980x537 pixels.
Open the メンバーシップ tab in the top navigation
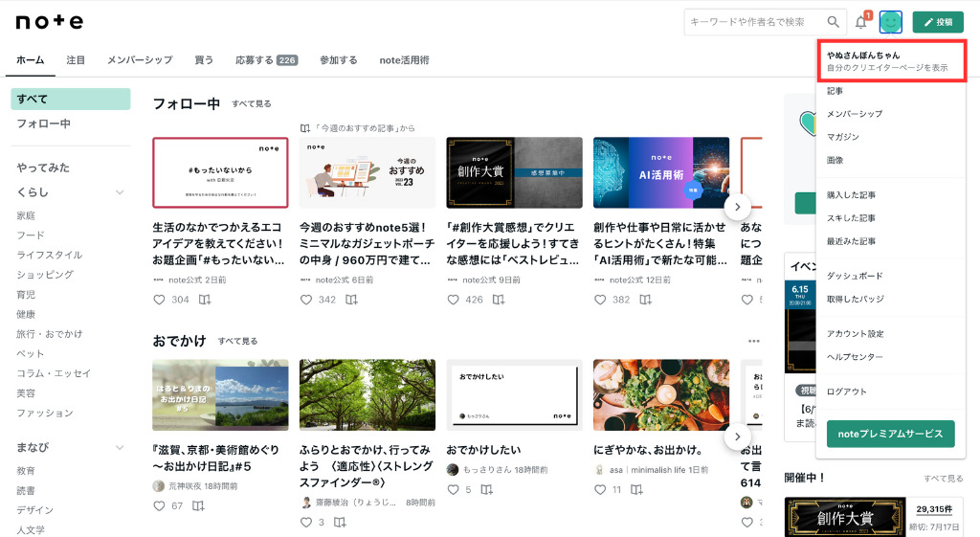coord(140,60)
